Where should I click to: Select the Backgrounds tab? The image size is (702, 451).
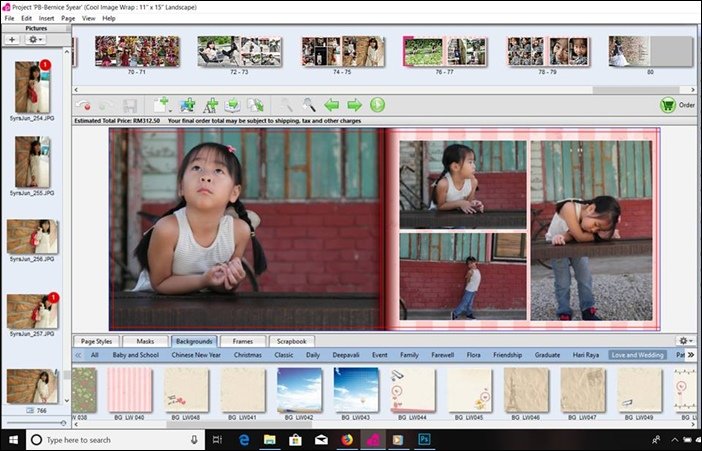tap(194, 341)
